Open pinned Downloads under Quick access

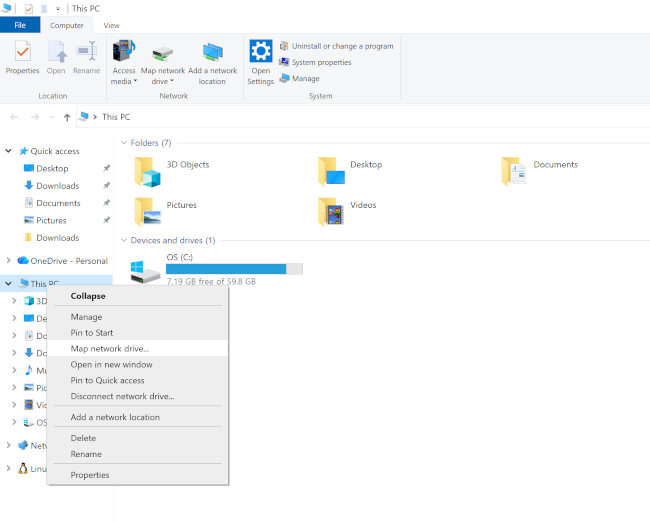(x=58, y=186)
